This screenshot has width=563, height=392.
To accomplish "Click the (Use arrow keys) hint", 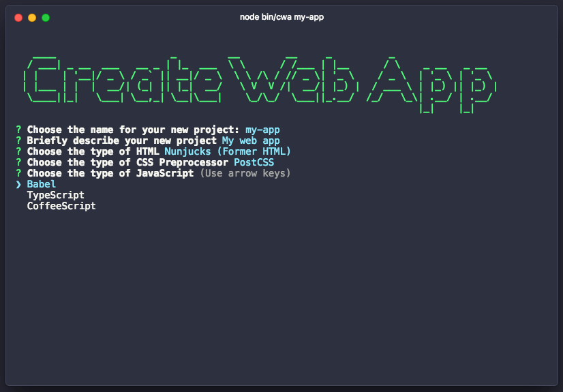I will pos(245,173).
